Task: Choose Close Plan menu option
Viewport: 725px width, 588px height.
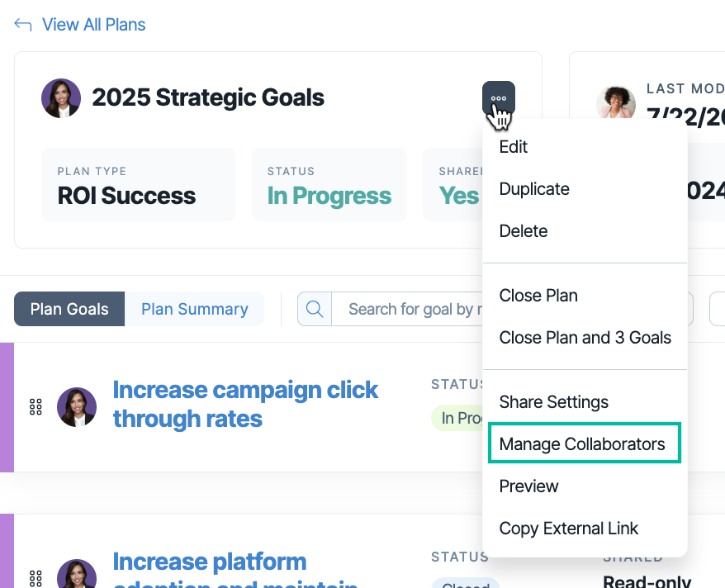Action: tap(538, 296)
